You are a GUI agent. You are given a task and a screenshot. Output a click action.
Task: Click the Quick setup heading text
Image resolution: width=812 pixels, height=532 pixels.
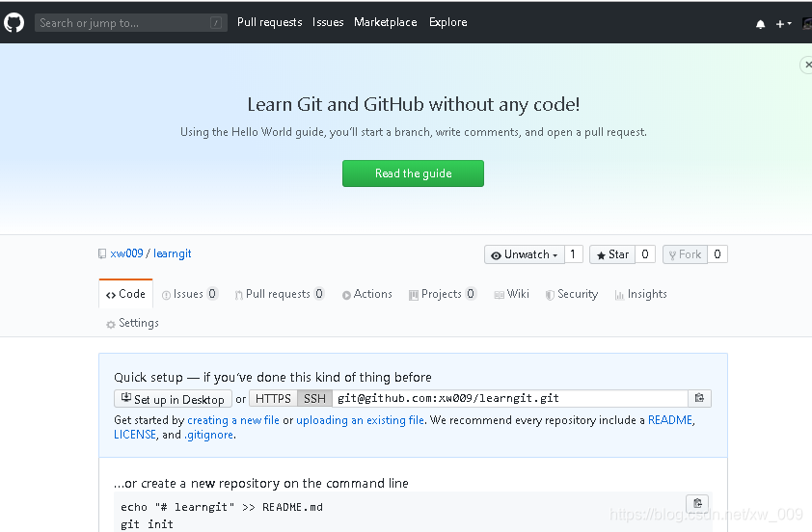[272, 377]
